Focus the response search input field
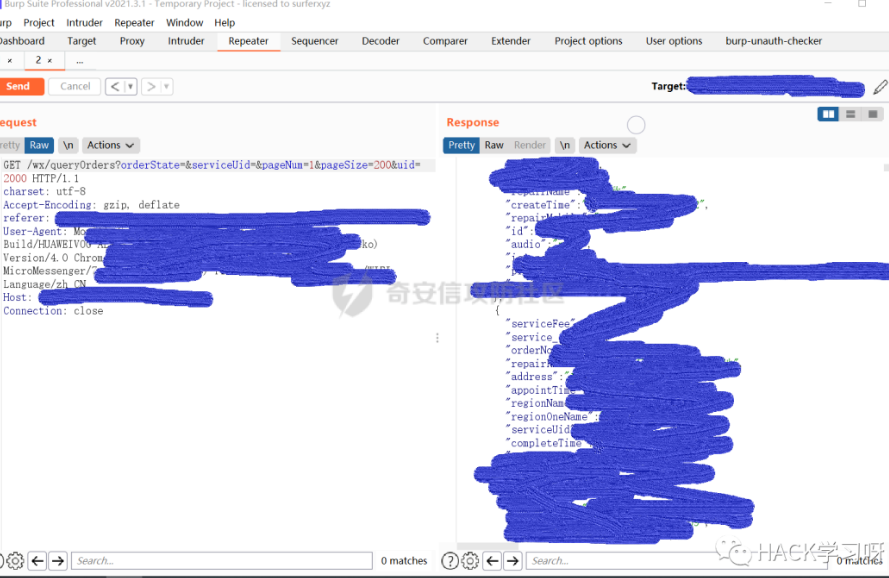889x578 pixels. click(676, 561)
